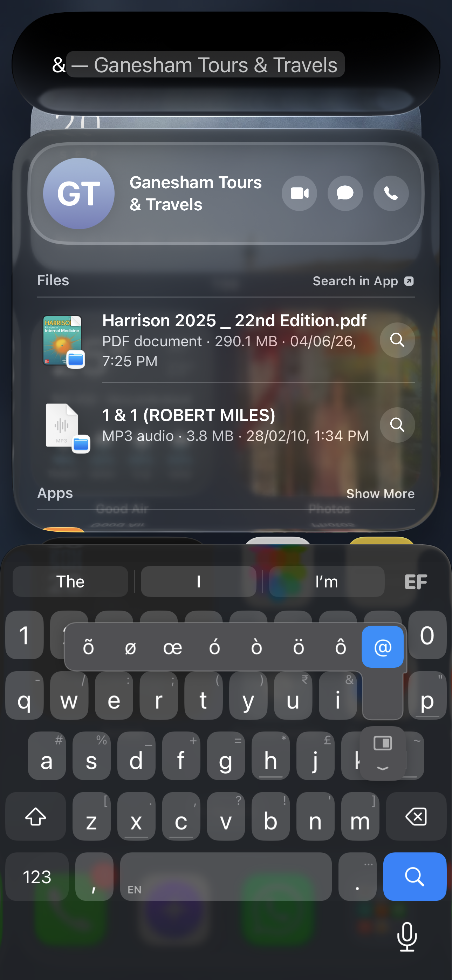Screen dimensions: 452x980
Task: Tap the search field with Ganesham suggestion
Action: [x=226, y=65]
